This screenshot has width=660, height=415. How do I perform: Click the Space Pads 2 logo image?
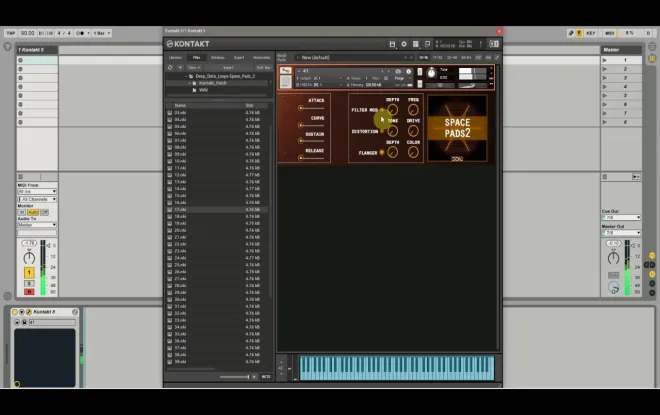click(x=457, y=128)
